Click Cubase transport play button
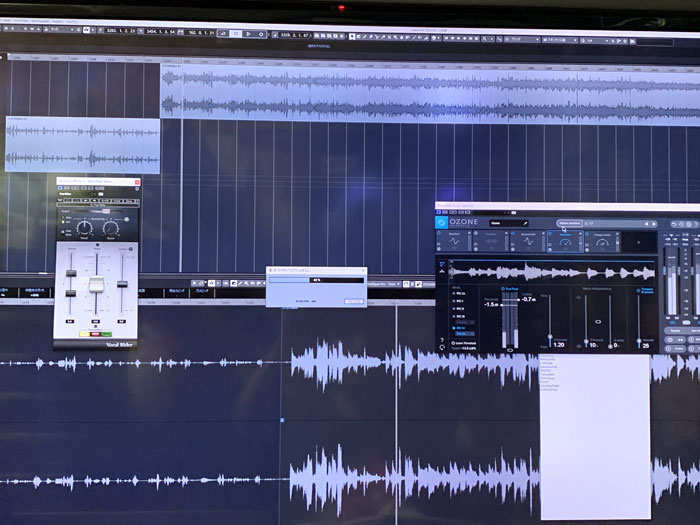Screen dimensions: 700x525 (x=249, y=34)
